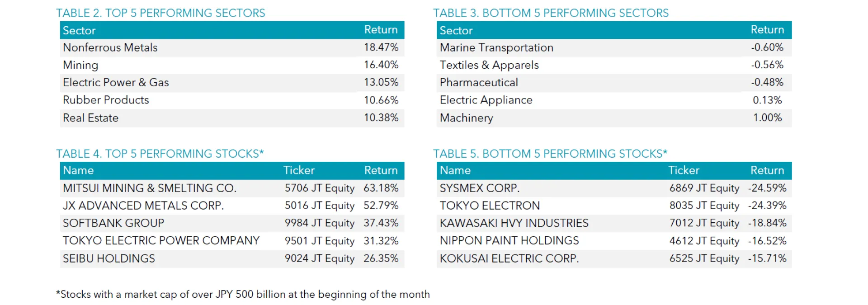Select Sysmex Corp. stock name
Viewport: 868px width, 305px height.
pyautogui.click(x=480, y=188)
